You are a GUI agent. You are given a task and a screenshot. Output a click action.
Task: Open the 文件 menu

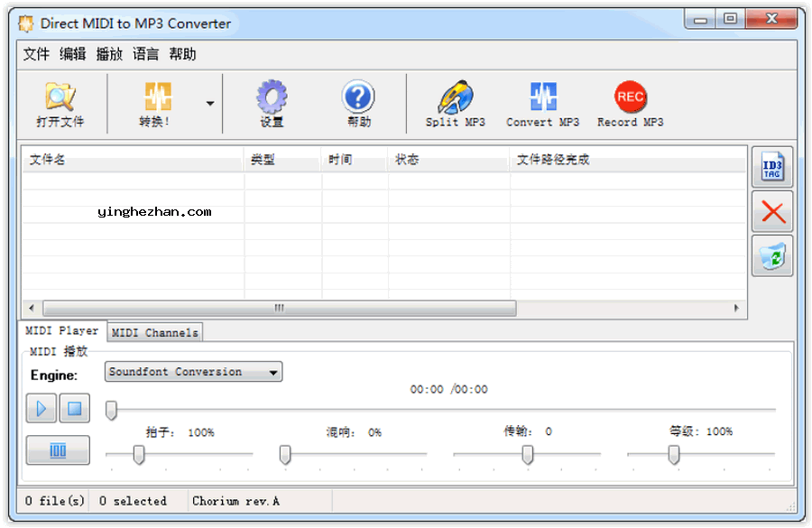click(x=36, y=54)
